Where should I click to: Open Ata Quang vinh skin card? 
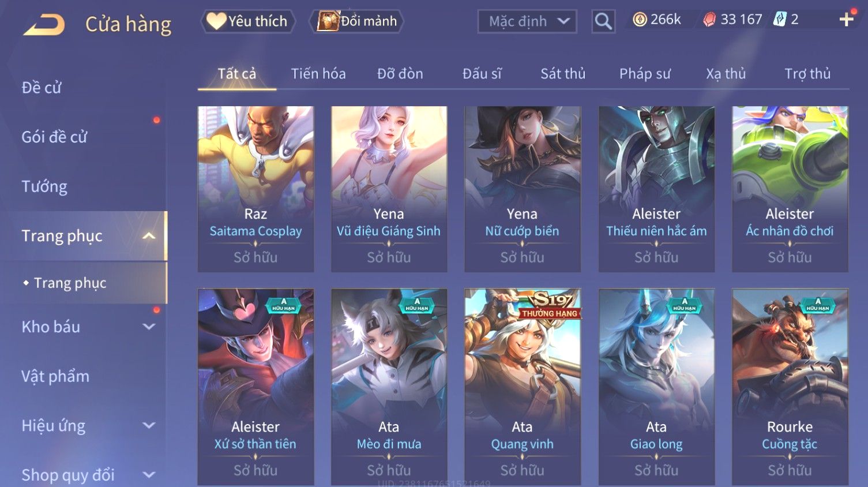click(523, 387)
